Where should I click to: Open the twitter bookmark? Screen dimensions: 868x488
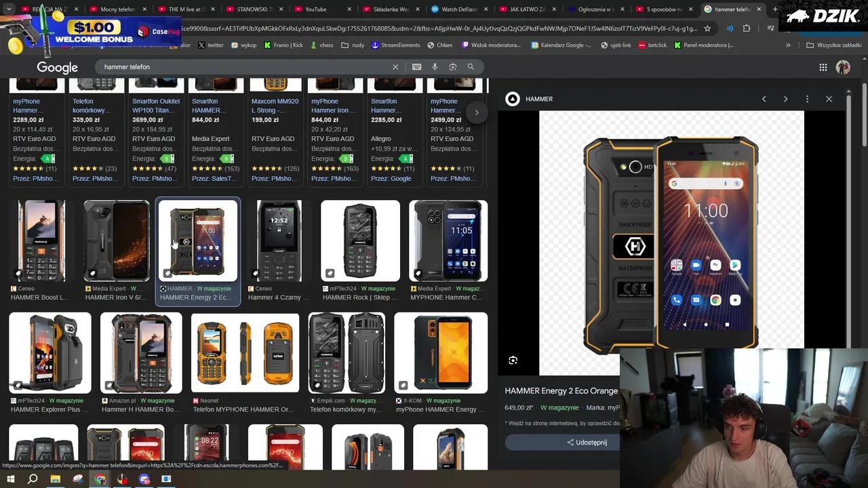(211, 45)
